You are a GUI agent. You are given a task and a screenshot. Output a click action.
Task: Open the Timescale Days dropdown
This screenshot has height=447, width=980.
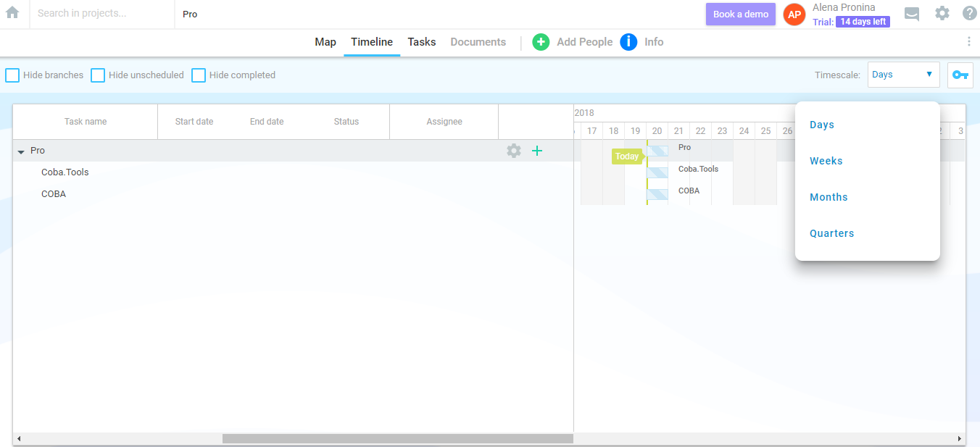point(903,75)
